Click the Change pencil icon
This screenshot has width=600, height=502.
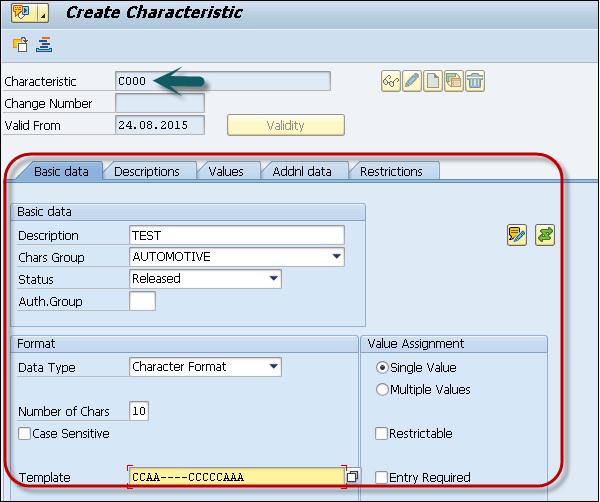click(x=412, y=82)
